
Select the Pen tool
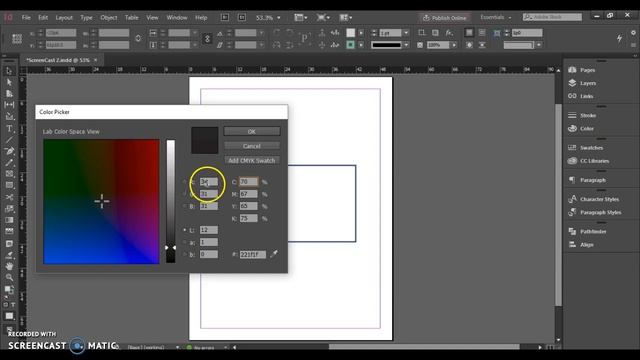tap(9, 151)
